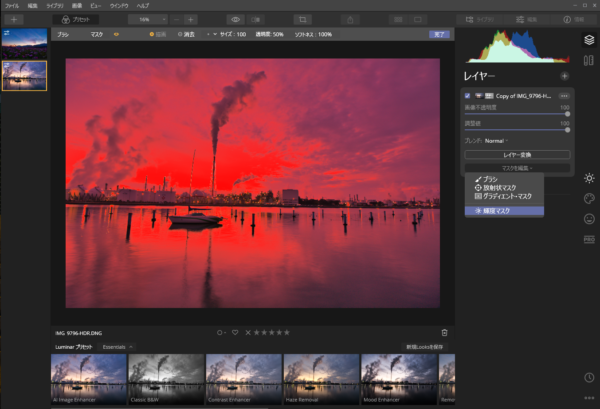Click the レイヤー変換 button
Image resolution: width=600 pixels, height=409 pixels.
coord(517,155)
